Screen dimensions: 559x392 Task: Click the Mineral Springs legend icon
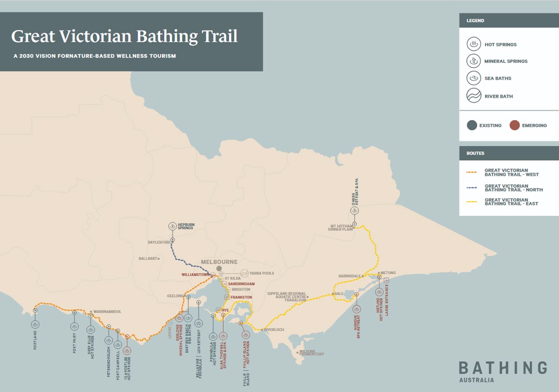[474, 61]
